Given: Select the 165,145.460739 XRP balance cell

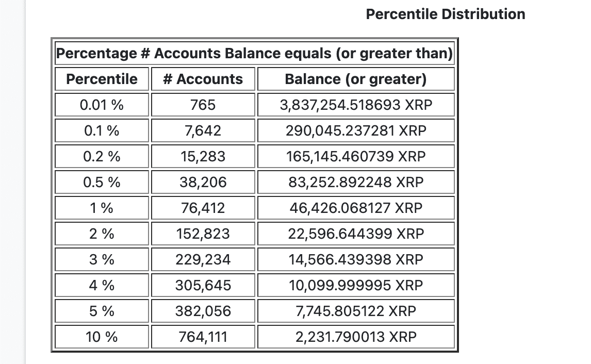Looking at the screenshot, I should click(x=356, y=157).
